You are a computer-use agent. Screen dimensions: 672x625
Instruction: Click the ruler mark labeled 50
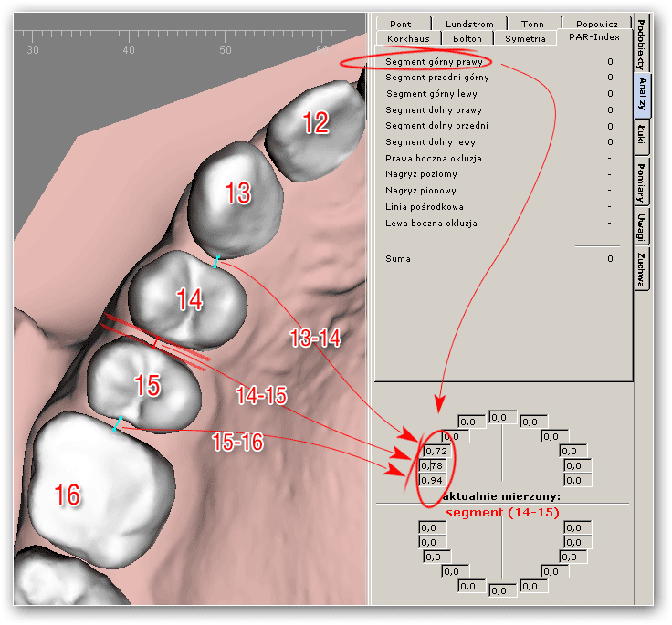226,49
